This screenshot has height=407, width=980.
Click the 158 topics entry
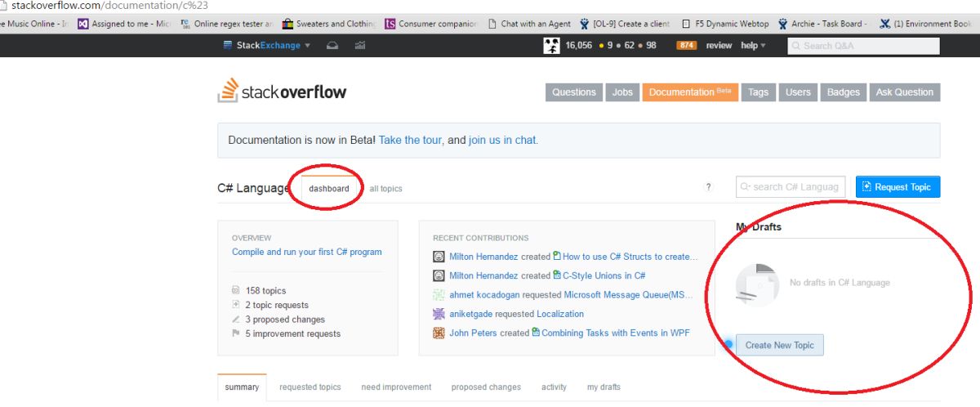pos(265,290)
